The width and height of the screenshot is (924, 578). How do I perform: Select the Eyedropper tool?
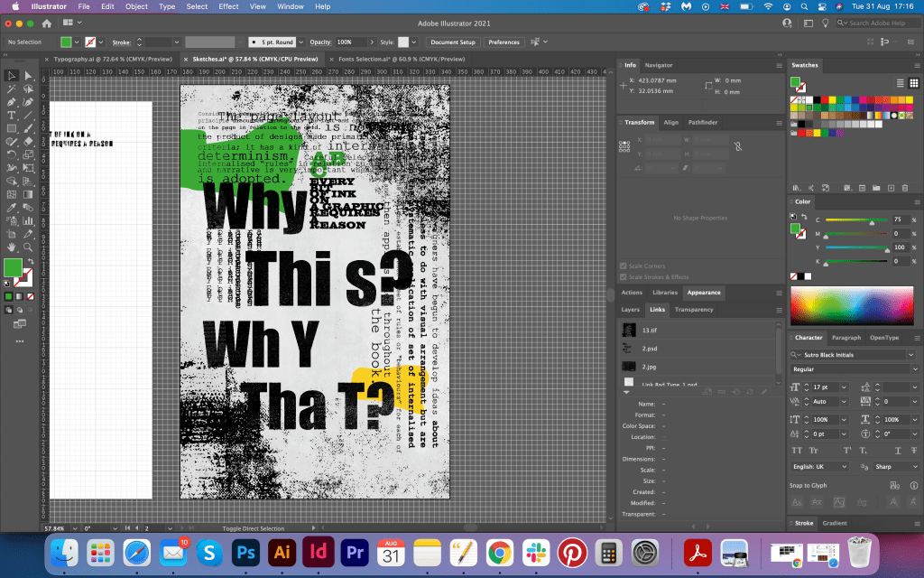[12, 208]
